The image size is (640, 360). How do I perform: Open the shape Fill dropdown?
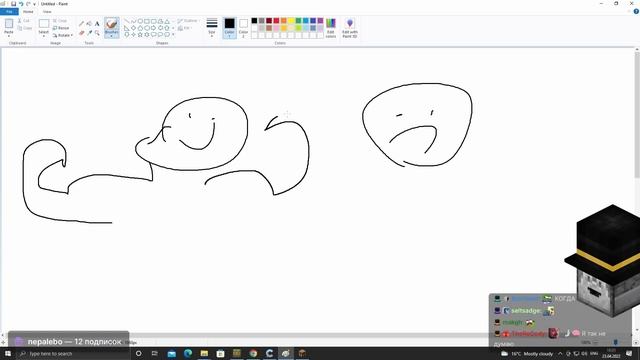[184, 28]
